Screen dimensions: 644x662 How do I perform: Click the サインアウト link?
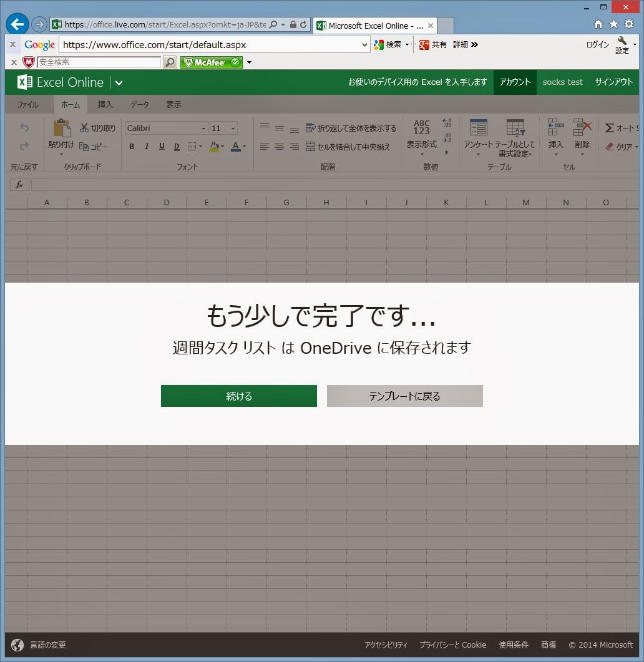pos(613,82)
